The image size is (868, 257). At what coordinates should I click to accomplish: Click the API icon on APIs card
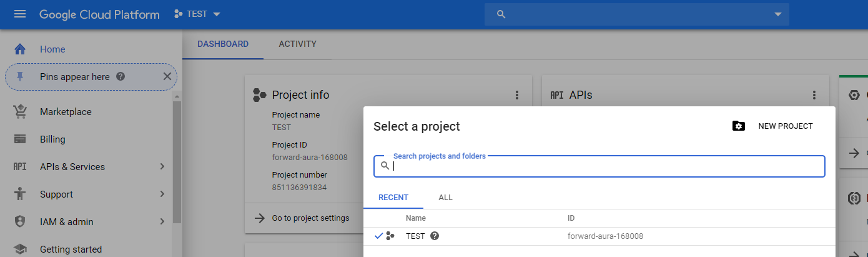556,95
